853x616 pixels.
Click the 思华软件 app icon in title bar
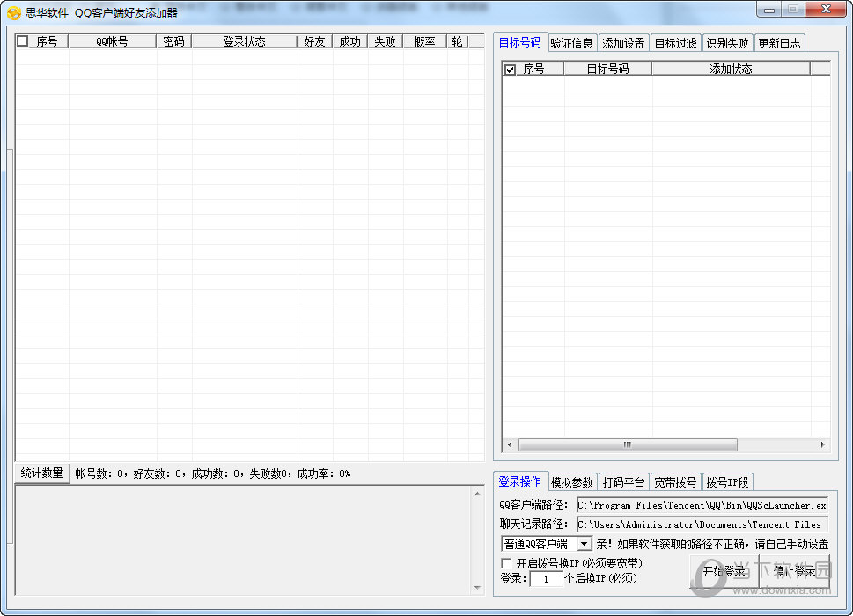(13, 12)
